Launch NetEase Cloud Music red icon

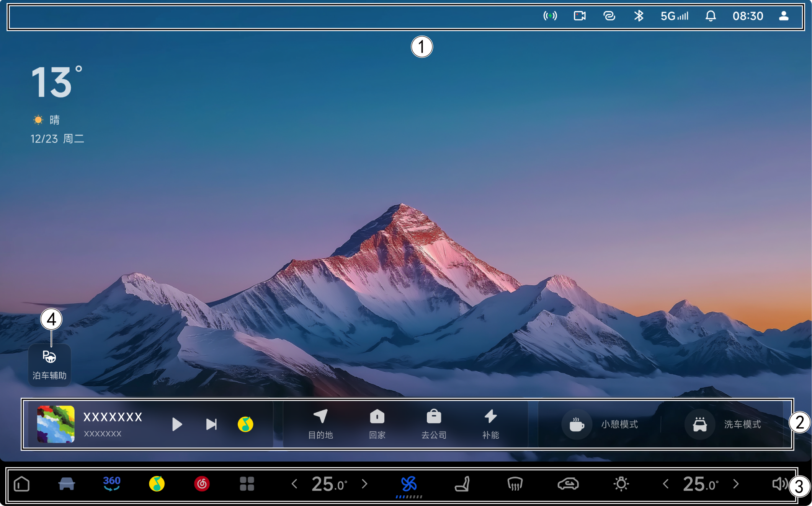202,484
